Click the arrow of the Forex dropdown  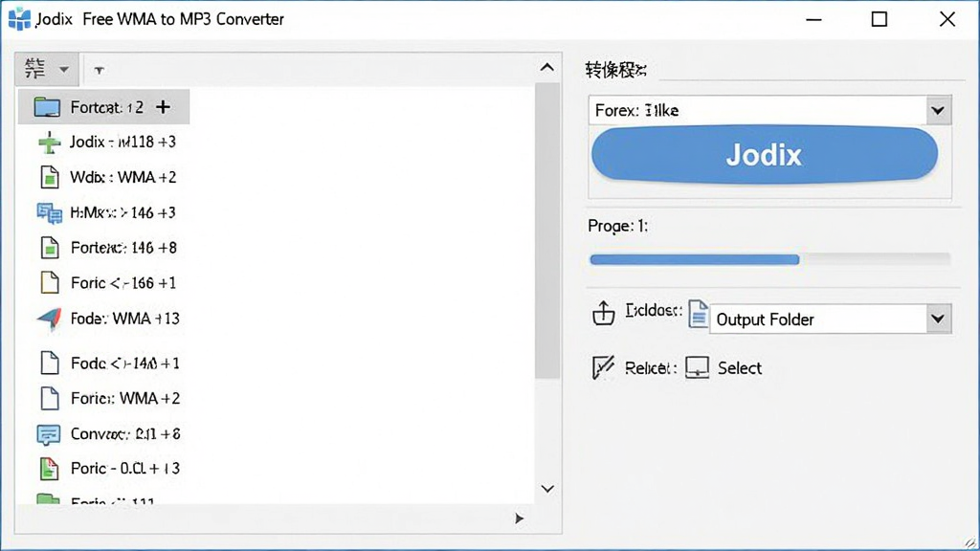coord(938,111)
